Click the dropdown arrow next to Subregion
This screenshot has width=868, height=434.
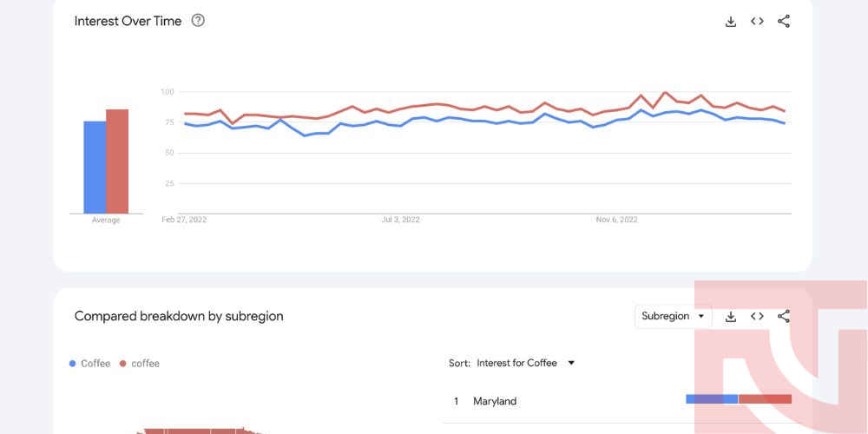pos(701,316)
